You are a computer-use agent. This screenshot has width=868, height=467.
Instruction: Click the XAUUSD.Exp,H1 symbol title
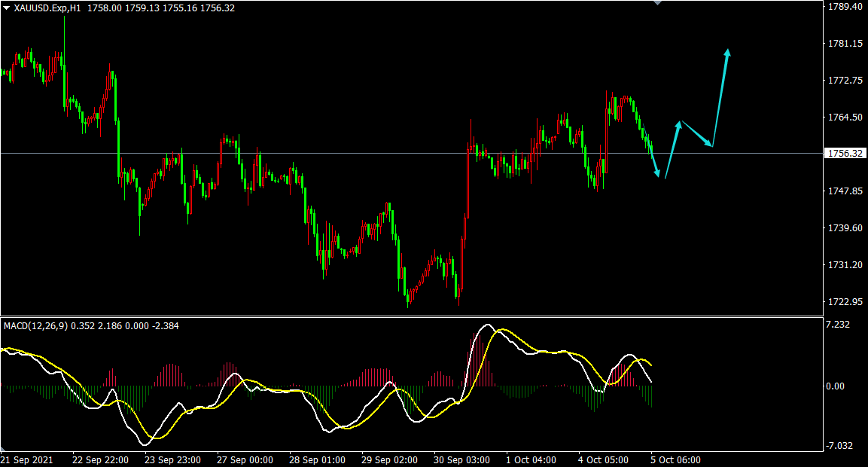[x=48, y=8]
